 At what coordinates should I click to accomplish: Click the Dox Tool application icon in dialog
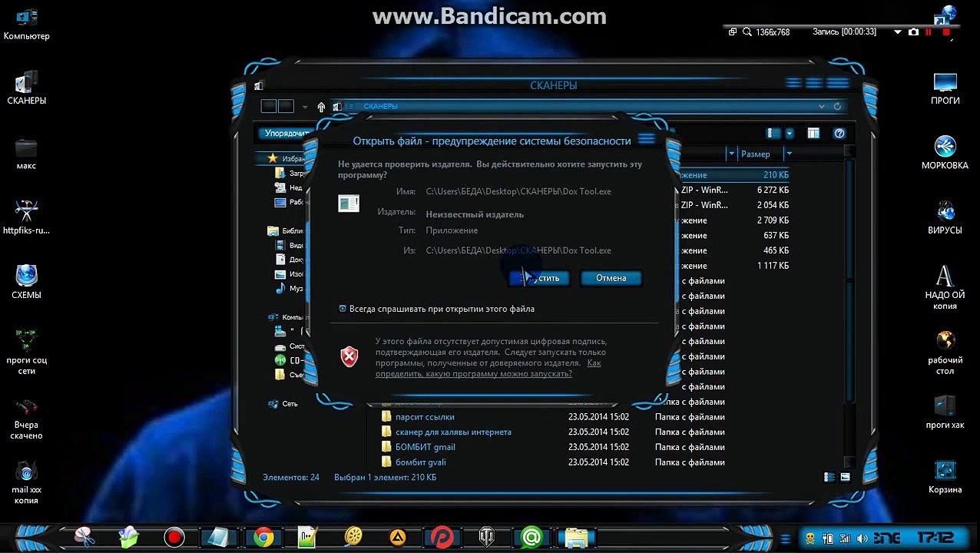(x=349, y=204)
